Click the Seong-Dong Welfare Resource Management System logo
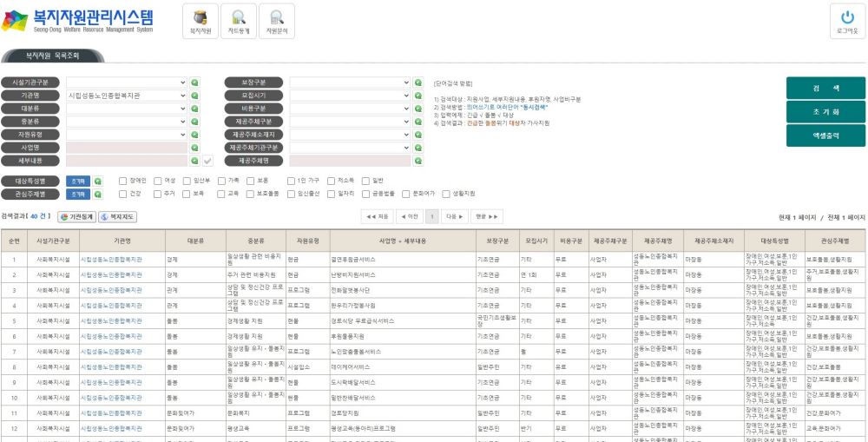868x442 pixels. (x=77, y=21)
